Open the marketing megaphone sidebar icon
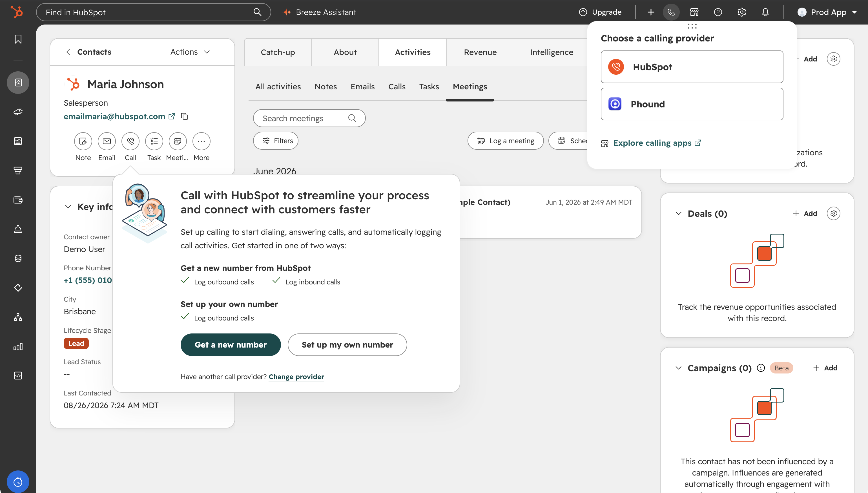868x493 pixels. [18, 112]
